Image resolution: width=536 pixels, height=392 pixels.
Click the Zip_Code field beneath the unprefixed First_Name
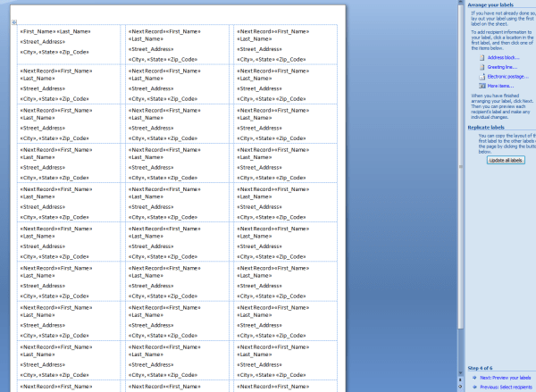(74, 52)
